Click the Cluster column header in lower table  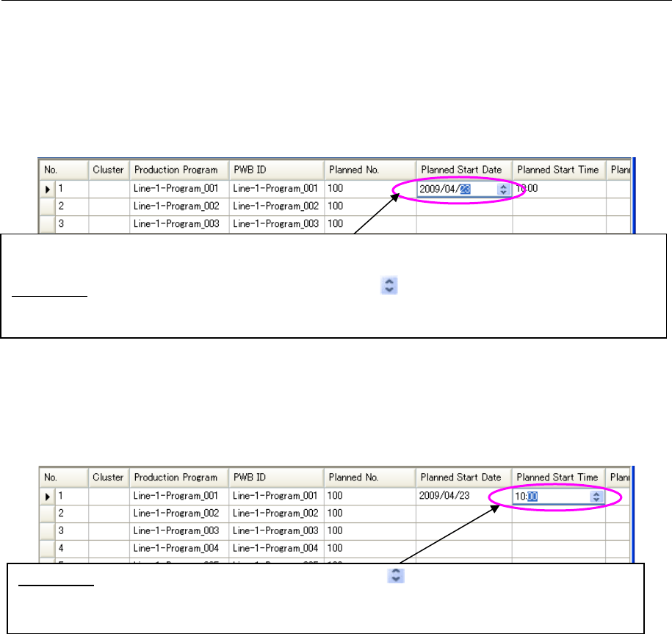[109, 477]
